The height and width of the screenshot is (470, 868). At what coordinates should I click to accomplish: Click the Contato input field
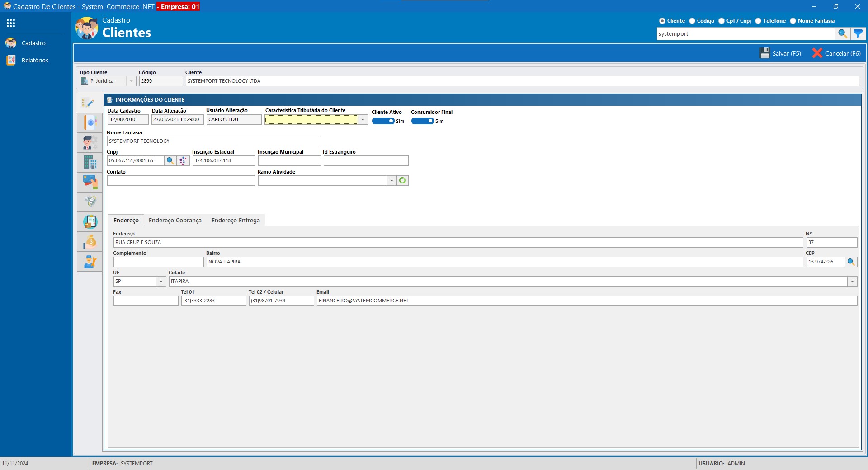coord(181,180)
